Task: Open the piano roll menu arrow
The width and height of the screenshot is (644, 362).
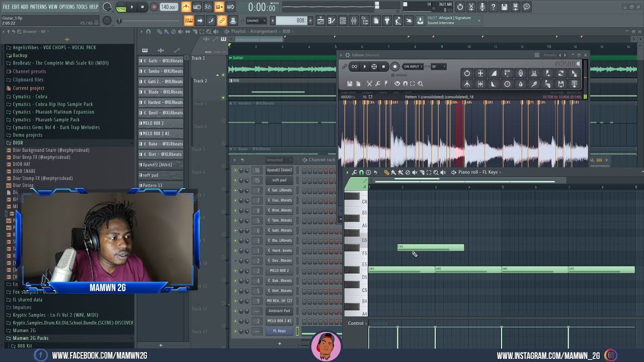Action: [x=347, y=172]
